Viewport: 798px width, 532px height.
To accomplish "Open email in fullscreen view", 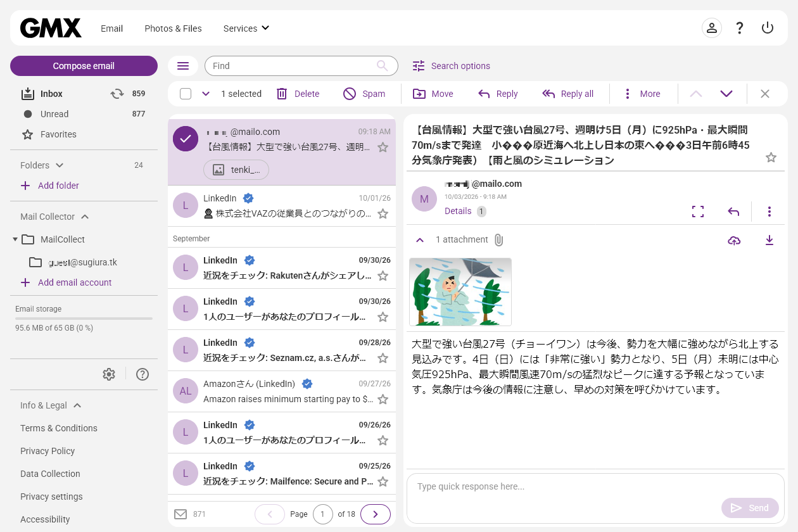I will (x=698, y=212).
